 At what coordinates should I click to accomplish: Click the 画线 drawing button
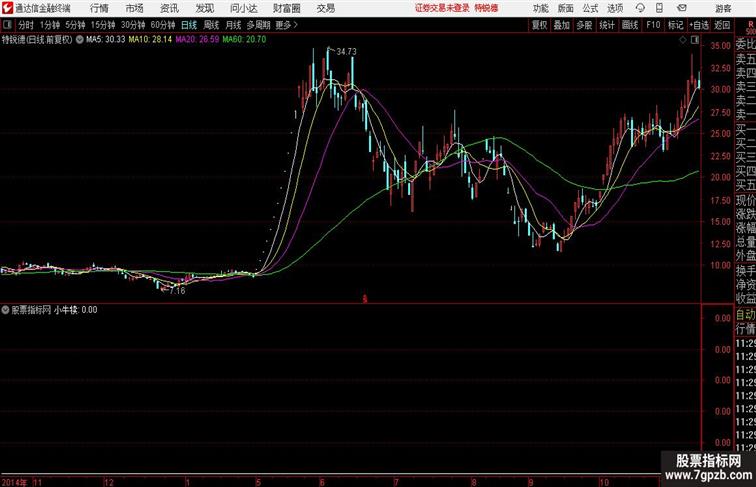(x=630, y=25)
